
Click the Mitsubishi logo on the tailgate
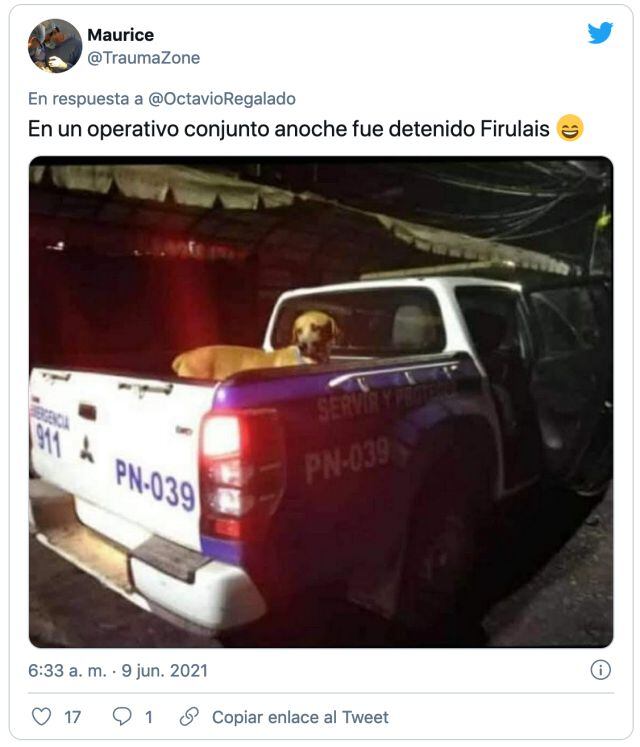[x=87, y=450]
